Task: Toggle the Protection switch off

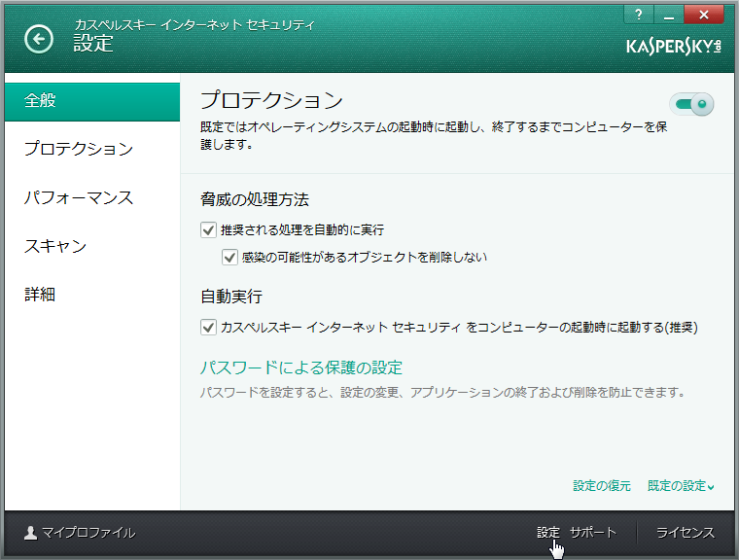Action: [x=691, y=104]
